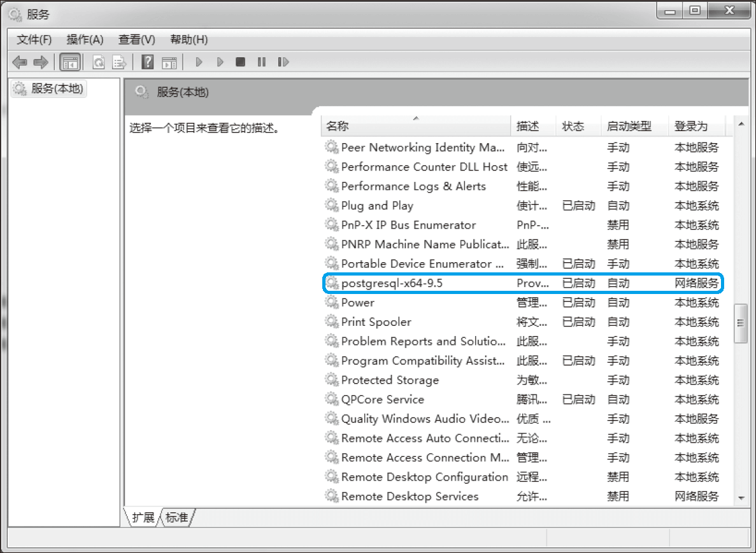The width and height of the screenshot is (756, 553).
Task: Open the 查看(V) menu
Action: [x=136, y=39]
